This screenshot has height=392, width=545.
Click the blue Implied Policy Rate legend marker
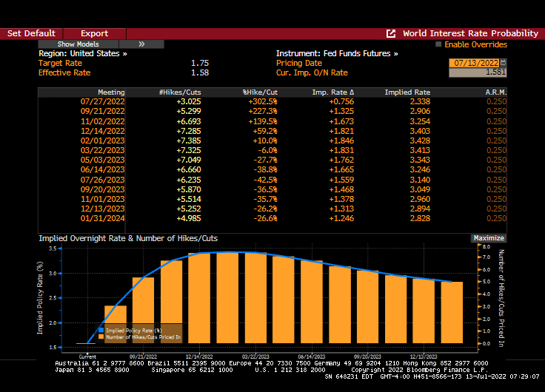coord(101,330)
